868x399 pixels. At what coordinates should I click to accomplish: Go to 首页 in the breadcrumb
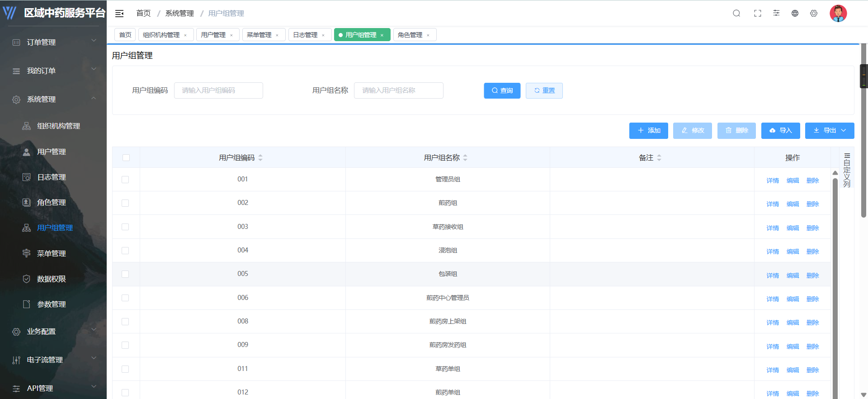click(x=143, y=14)
